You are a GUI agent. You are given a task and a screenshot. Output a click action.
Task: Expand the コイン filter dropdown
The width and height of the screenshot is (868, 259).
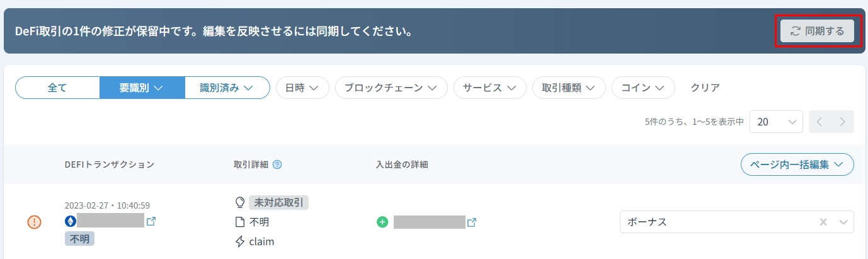click(x=643, y=88)
